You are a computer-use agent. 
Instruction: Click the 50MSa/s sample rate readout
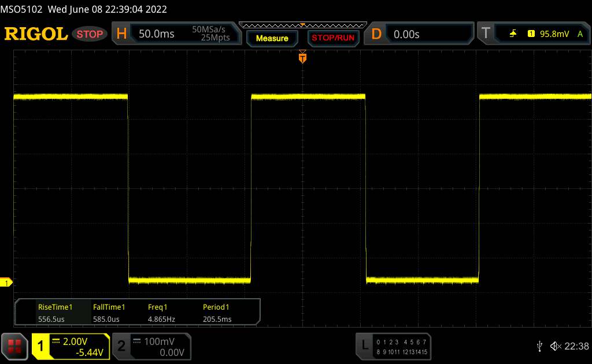point(208,29)
